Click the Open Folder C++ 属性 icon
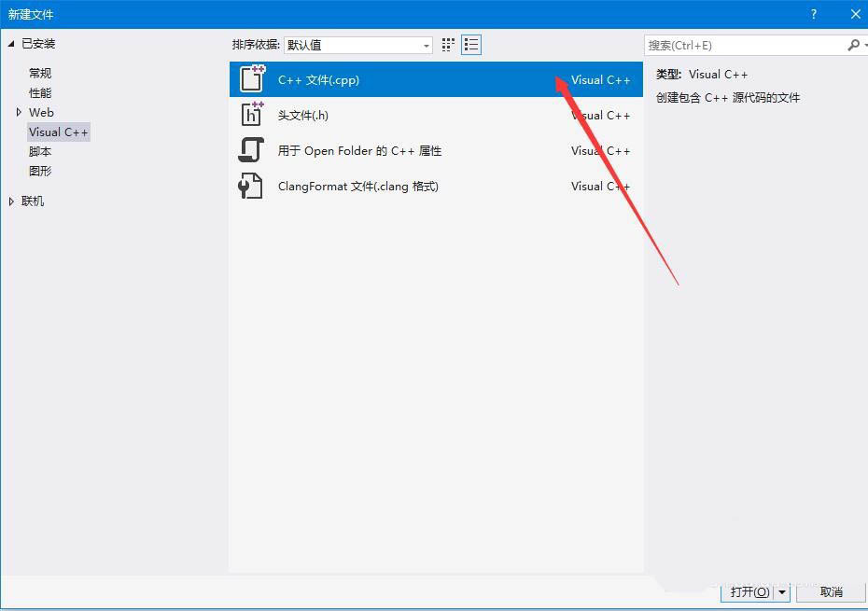Viewport: 868px width, 611px height. click(251, 150)
